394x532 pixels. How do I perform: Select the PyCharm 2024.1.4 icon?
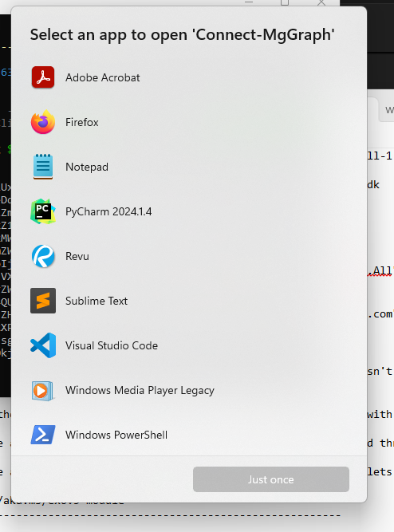(x=43, y=211)
